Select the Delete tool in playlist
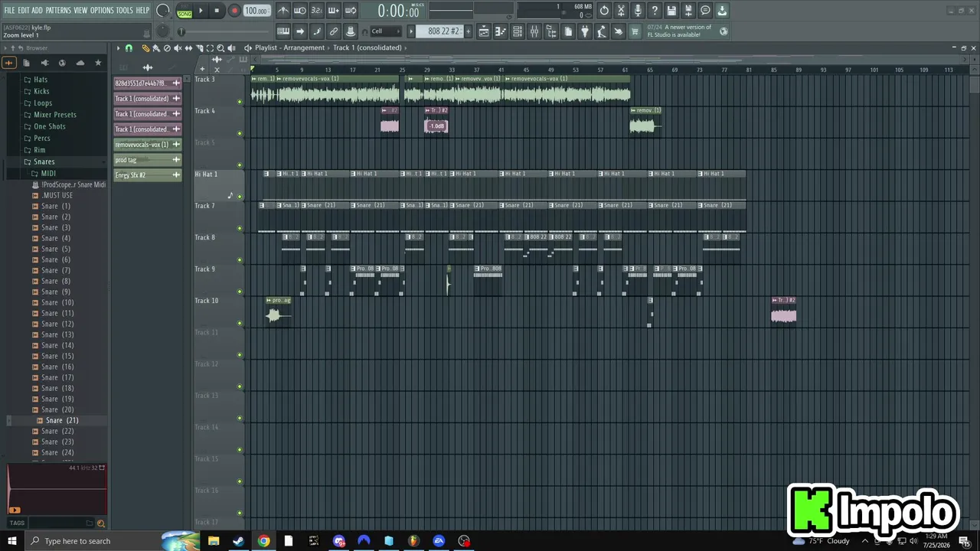 [167, 48]
